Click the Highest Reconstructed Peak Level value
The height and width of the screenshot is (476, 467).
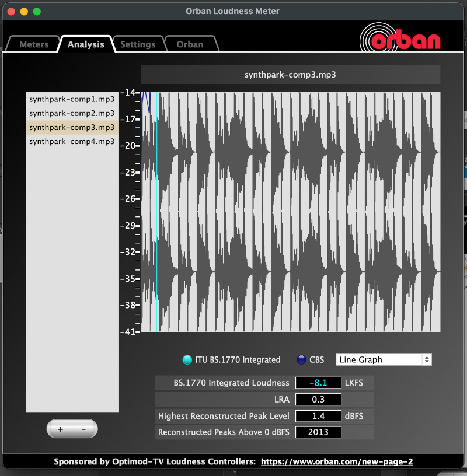(x=318, y=416)
